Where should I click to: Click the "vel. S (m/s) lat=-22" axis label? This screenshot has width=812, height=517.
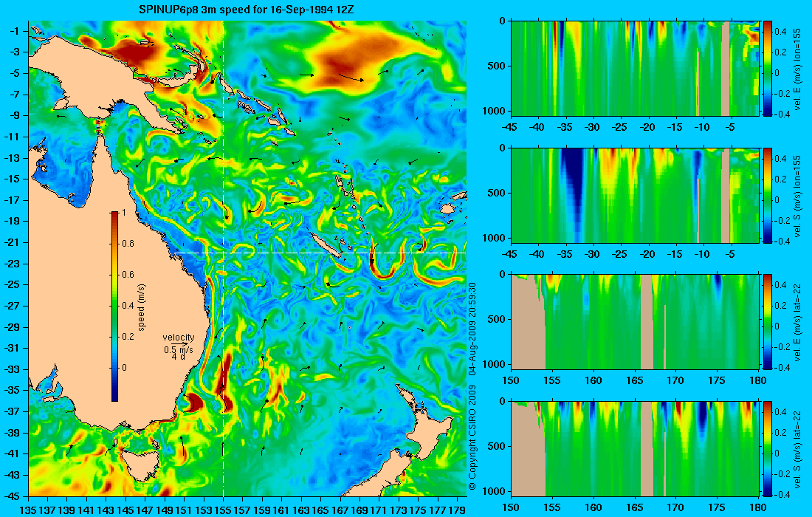[x=798, y=451]
